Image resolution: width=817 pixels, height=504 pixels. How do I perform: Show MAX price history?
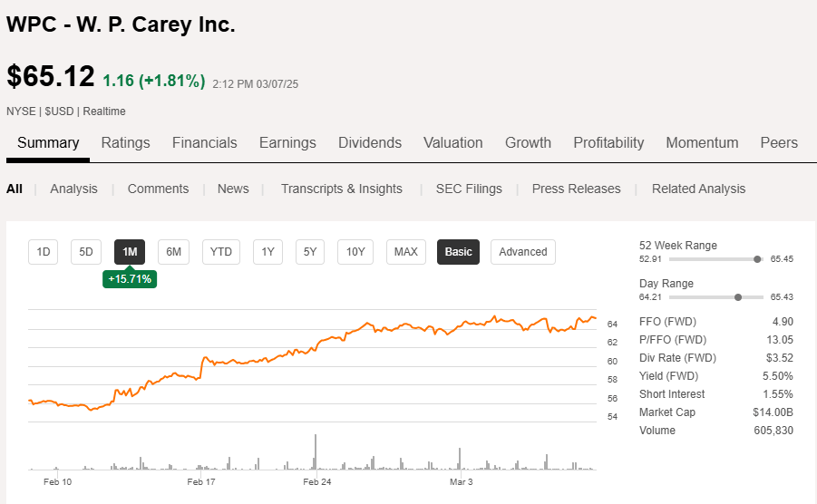(x=406, y=252)
